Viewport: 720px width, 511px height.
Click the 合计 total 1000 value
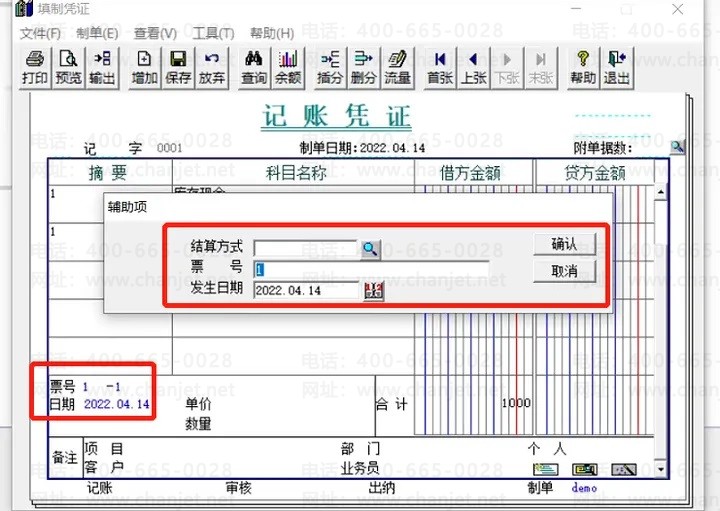click(x=516, y=403)
